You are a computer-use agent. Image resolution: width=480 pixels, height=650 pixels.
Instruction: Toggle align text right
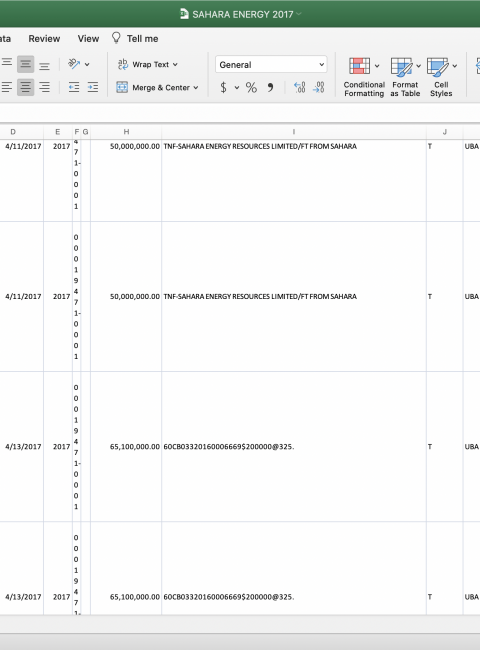point(44,87)
